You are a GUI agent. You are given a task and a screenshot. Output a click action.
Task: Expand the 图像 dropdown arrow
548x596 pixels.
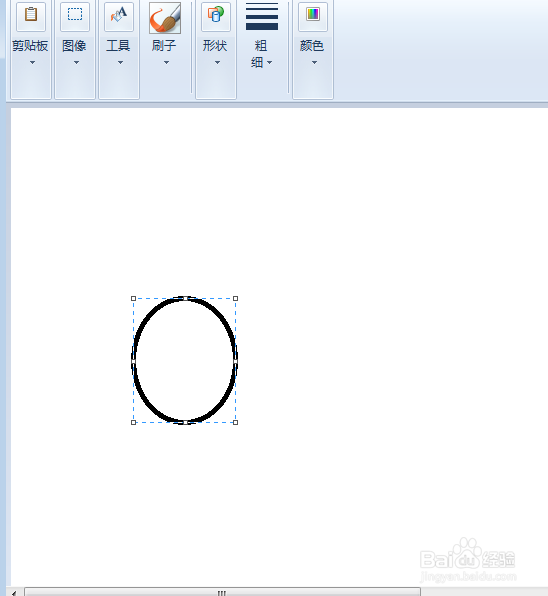[76, 62]
